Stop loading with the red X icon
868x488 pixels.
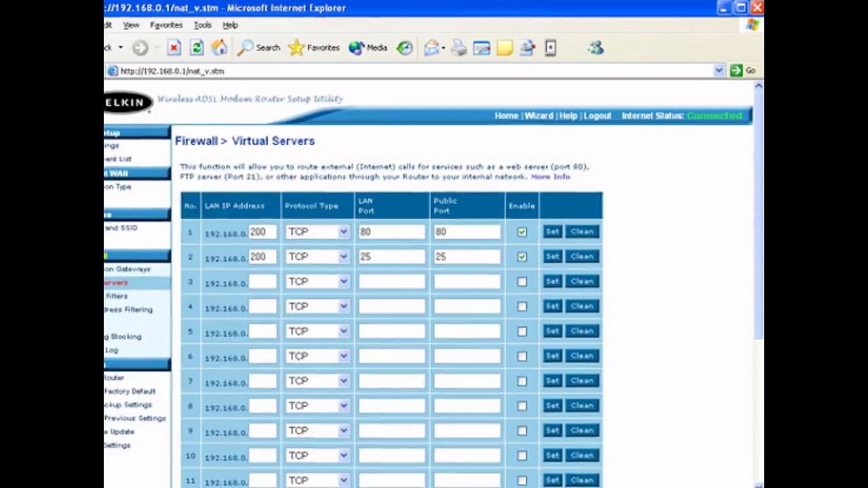[x=174, y=47]
